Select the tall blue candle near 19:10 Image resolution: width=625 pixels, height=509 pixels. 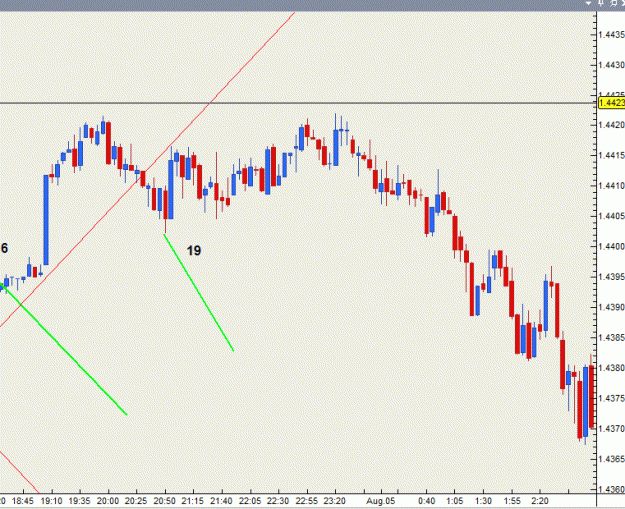[x=46, y=220]
